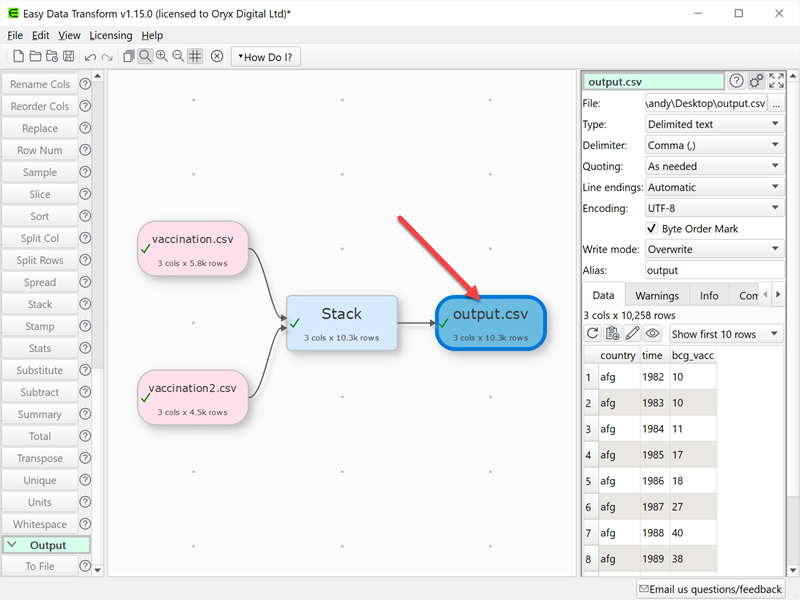Select the Stack node on the canvas
Screen dimensions: 800x600
pyautogui.click(x=343, y=322)
